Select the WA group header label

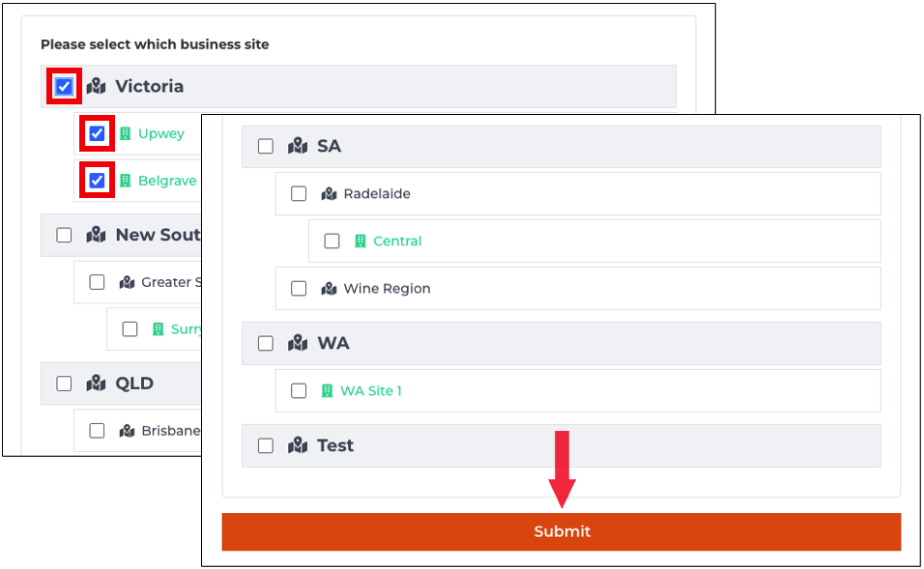333,343
